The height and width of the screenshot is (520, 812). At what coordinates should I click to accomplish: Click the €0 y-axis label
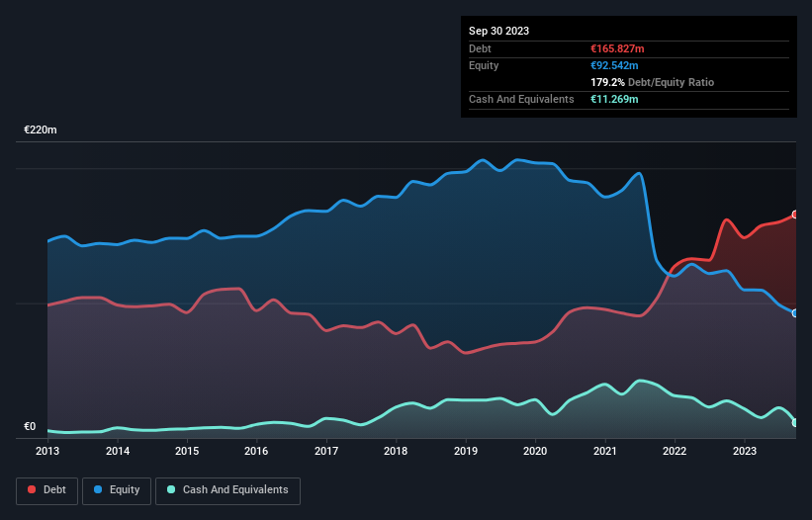pos(30,426)
